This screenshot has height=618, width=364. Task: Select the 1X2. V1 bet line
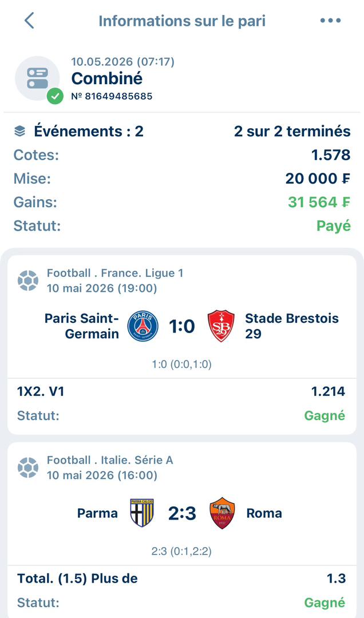click(182, 391)
